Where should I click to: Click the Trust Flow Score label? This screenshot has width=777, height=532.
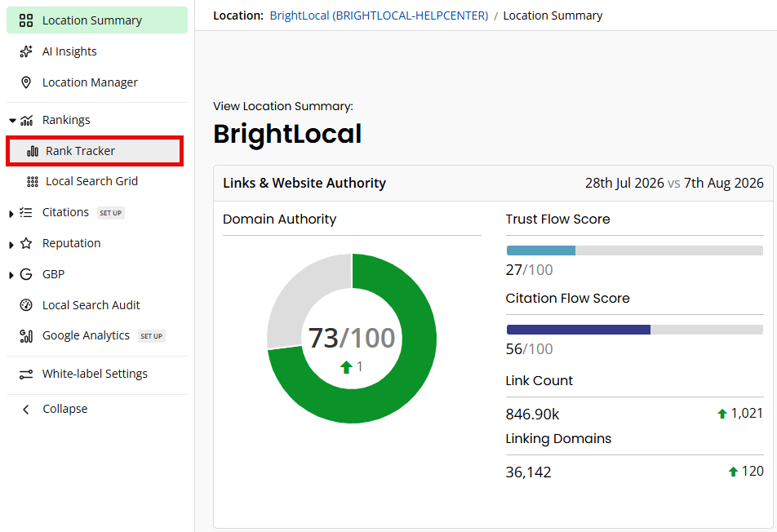pyautogui.click(x=557, y=219)
